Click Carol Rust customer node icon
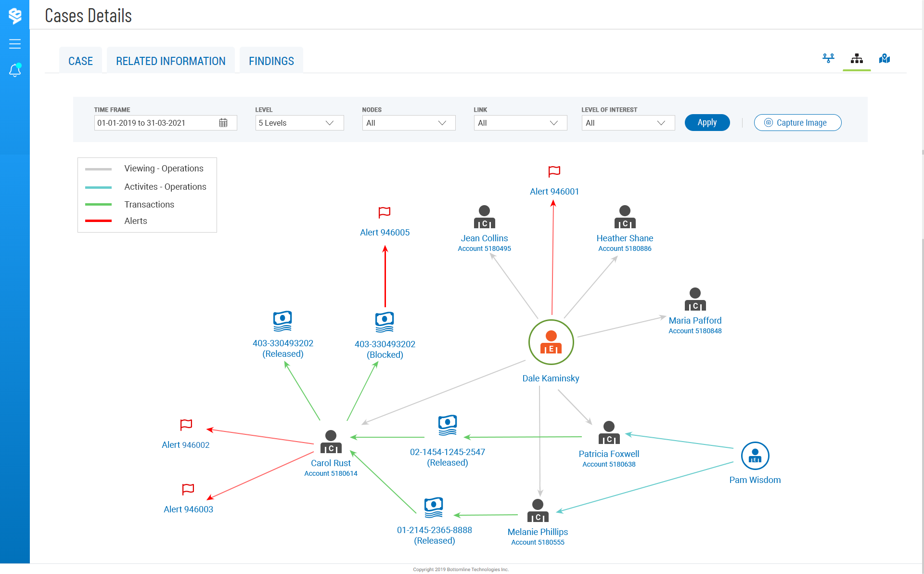924x574 pixels. click(x=331, y=442)
